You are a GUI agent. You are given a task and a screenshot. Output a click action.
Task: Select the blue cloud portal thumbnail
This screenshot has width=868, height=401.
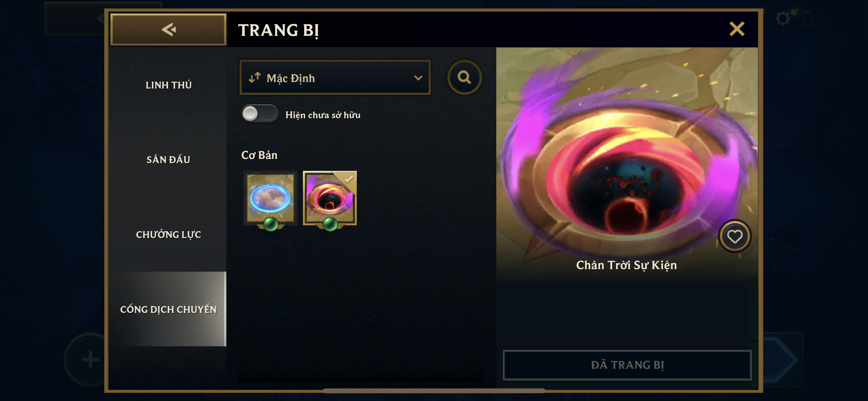(270, 198)
